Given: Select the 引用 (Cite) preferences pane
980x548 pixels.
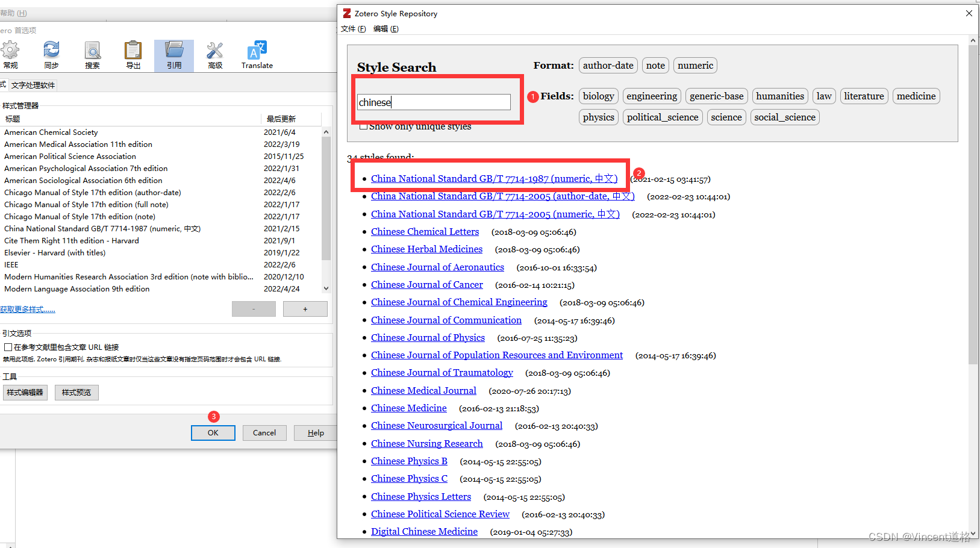Looking at the screenshot, I should (174, 55).
